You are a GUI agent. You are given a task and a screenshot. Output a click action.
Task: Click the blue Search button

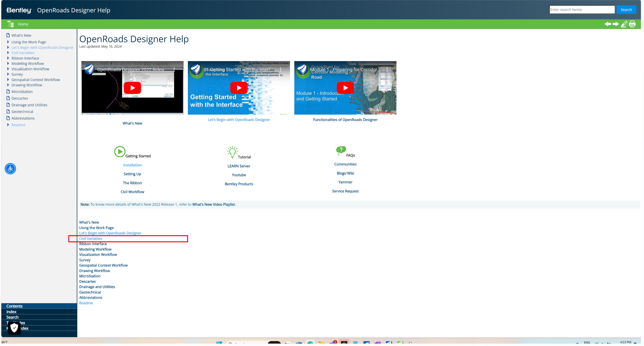[626, 10]
